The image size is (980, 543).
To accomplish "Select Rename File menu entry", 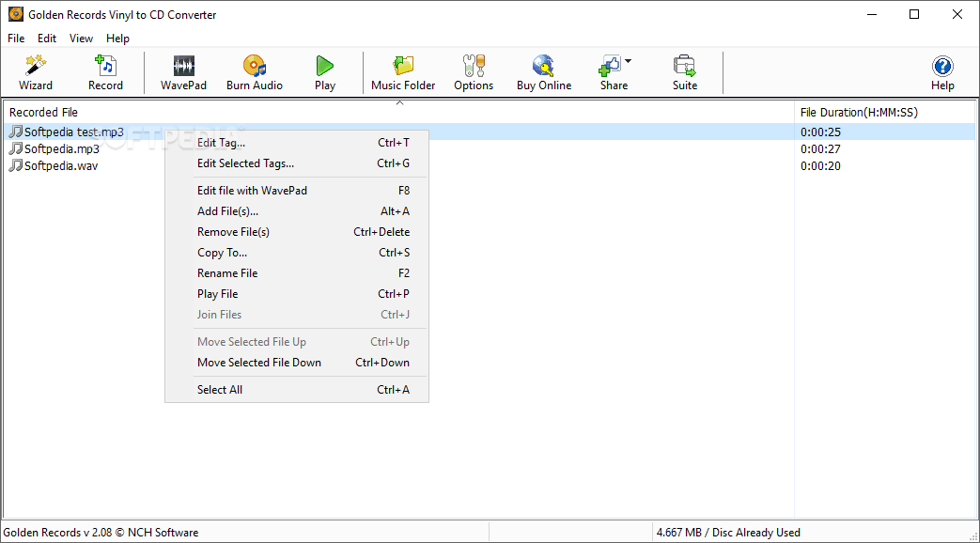I will coord(297,273).
